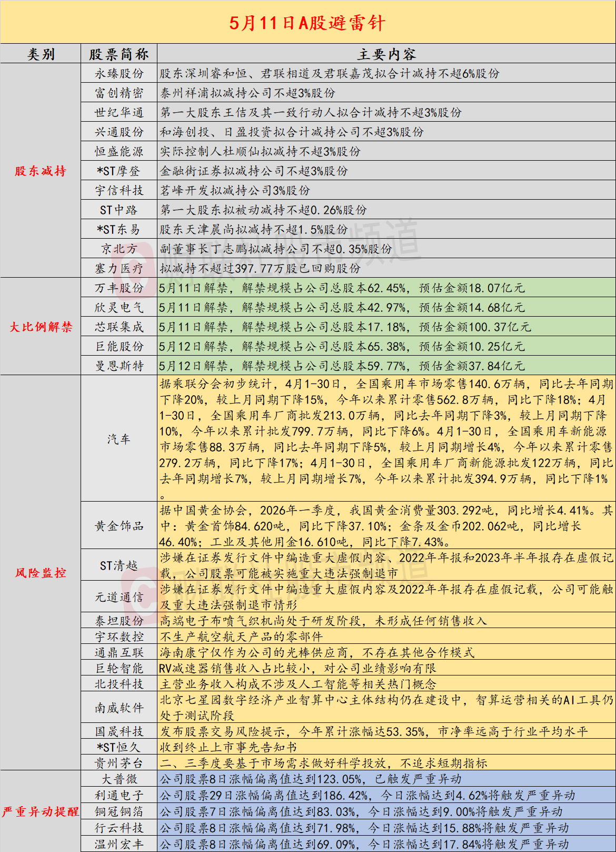
Task: Click the 据中国黄金协会 gold consumption paragraph
Action: [386, 526]
